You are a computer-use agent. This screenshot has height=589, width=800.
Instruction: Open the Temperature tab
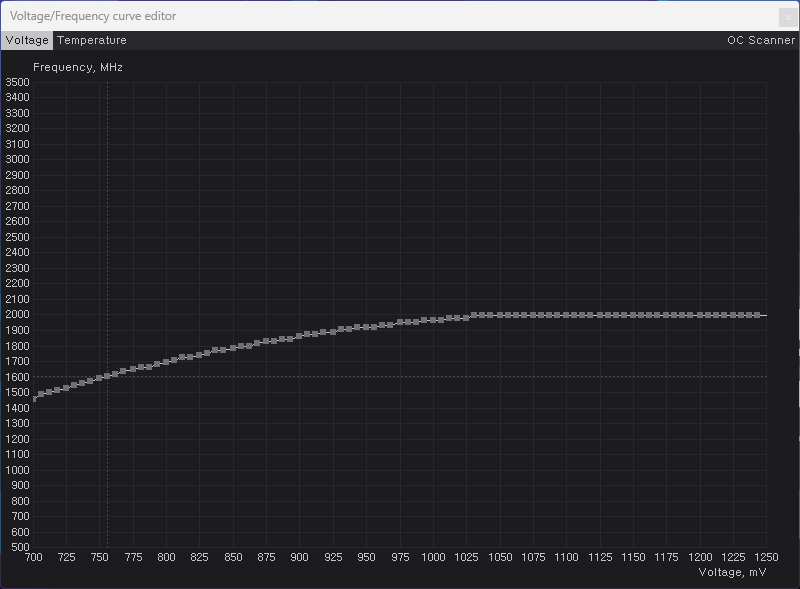pyautogui.click(x=92, y=40)
